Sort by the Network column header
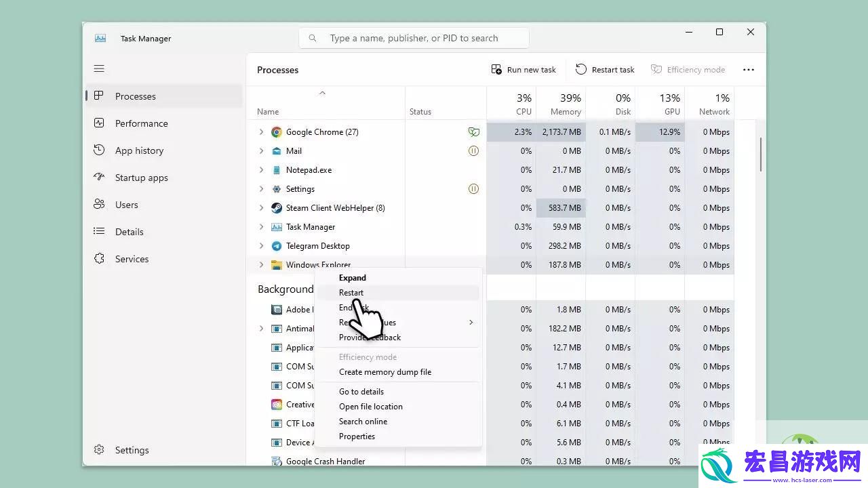Viewport: 868px width, 488px height. (709, 104)
